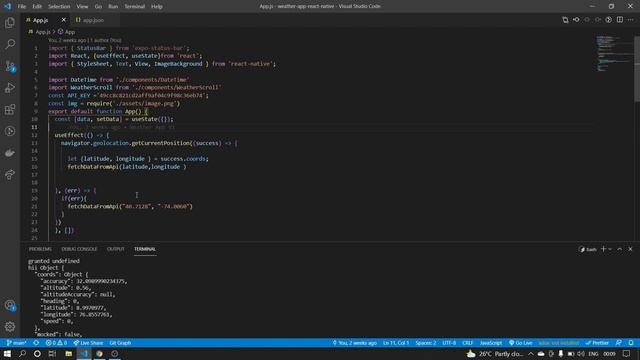Open the launch profile dropdown beside the plus

pos(610,249)
